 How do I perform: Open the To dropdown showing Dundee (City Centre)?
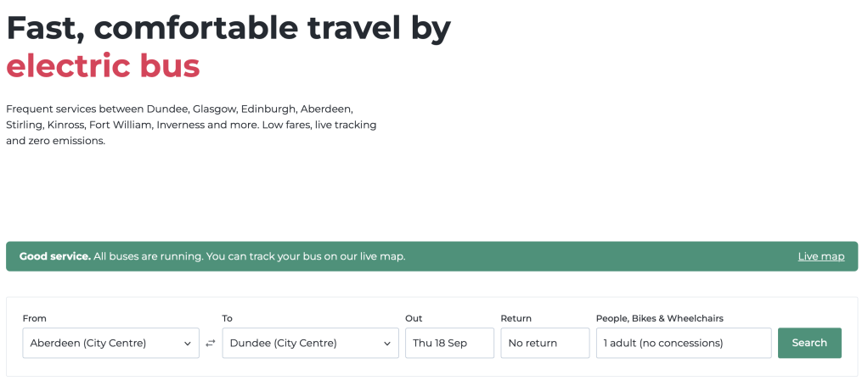(302, 344)
